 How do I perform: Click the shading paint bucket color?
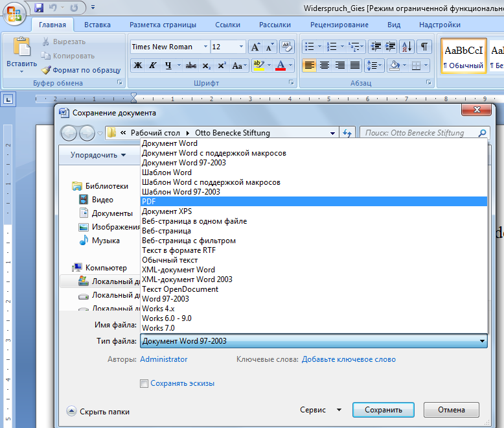[x=395, y=65]
